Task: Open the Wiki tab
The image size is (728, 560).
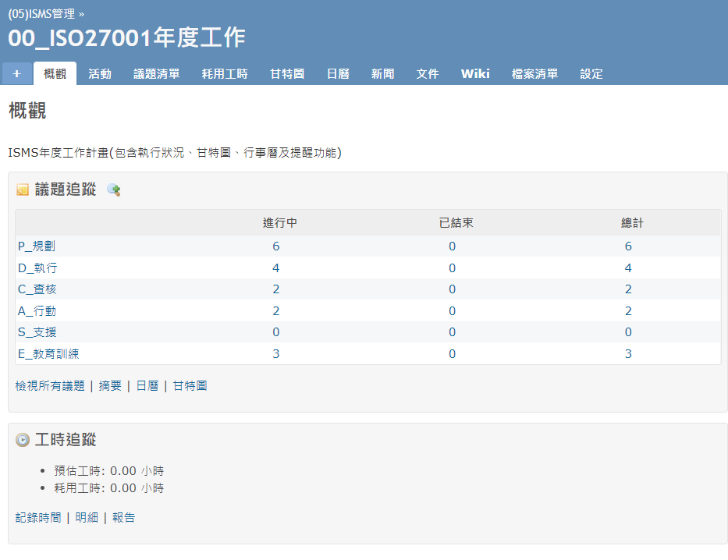Action: tap(475, 74)
